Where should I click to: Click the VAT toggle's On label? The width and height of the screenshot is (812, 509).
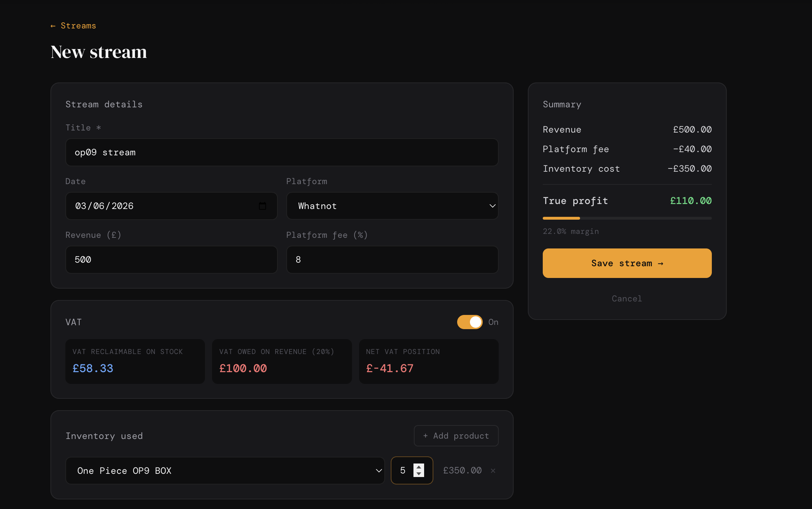[x=493, y=322]
